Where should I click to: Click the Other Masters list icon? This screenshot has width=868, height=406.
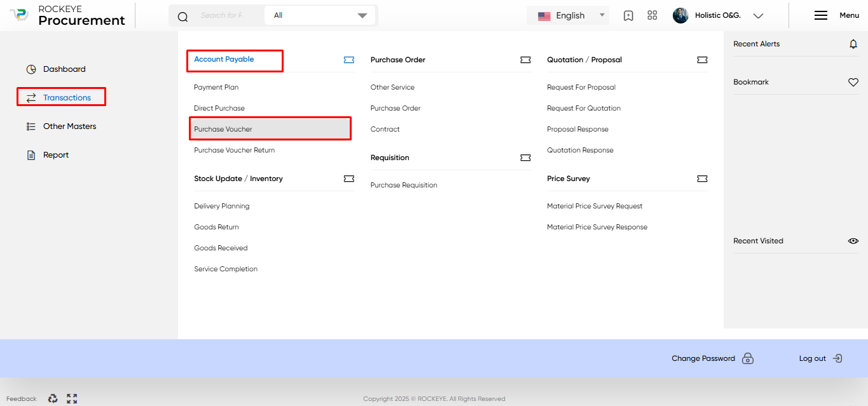pyautogui.click(x=31, y=126)
